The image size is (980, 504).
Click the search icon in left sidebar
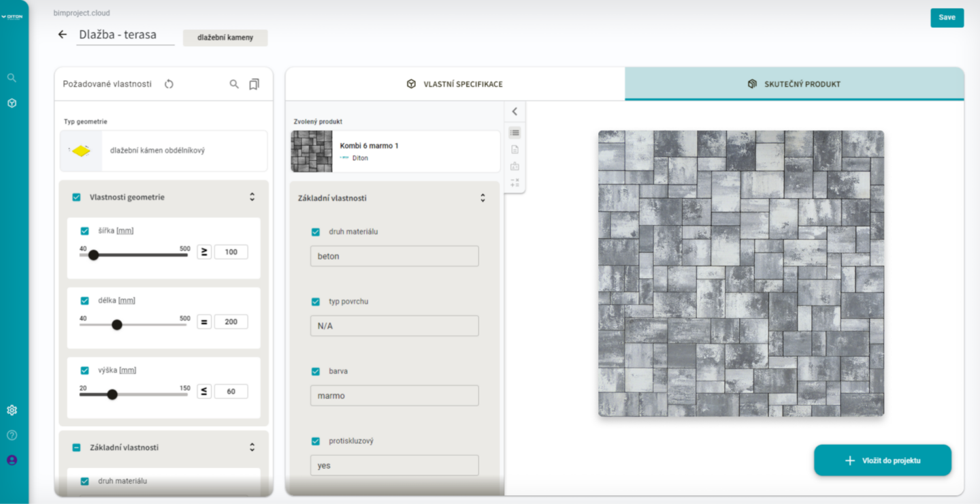click(x=12, y=78)
